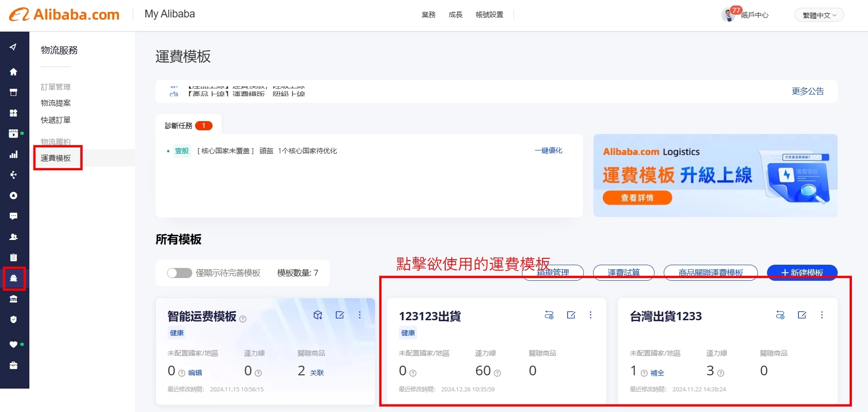Screen dimensions: 868x412
Task: Open the briefcase sidebar icon
Action: 13,366
